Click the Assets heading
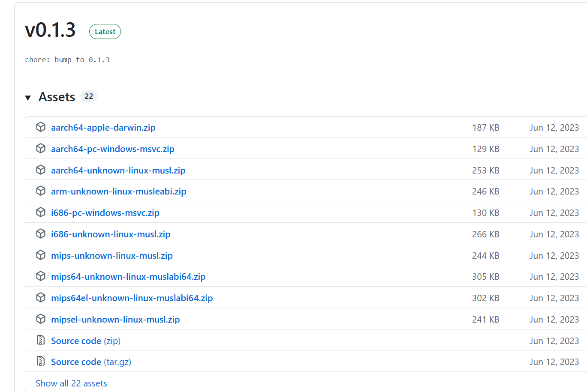The height and width of the screenshot is (392, 587). (x=57, y=97)
